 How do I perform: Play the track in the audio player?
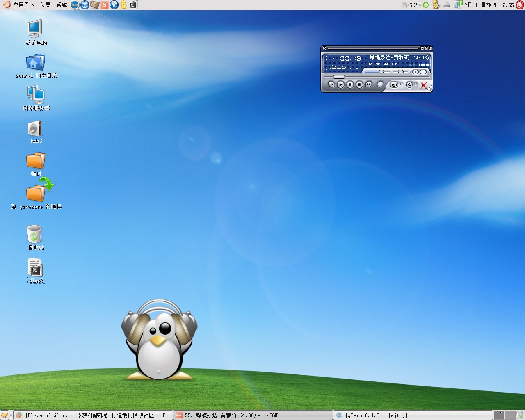[341, 84]
